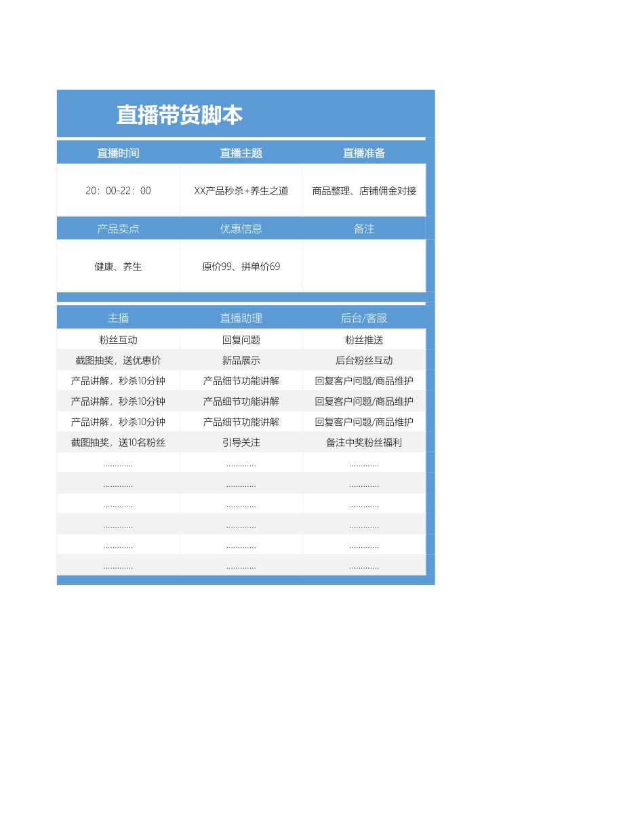
Task: Click the time cell 20:00-22:00
Action: [118, 191]
